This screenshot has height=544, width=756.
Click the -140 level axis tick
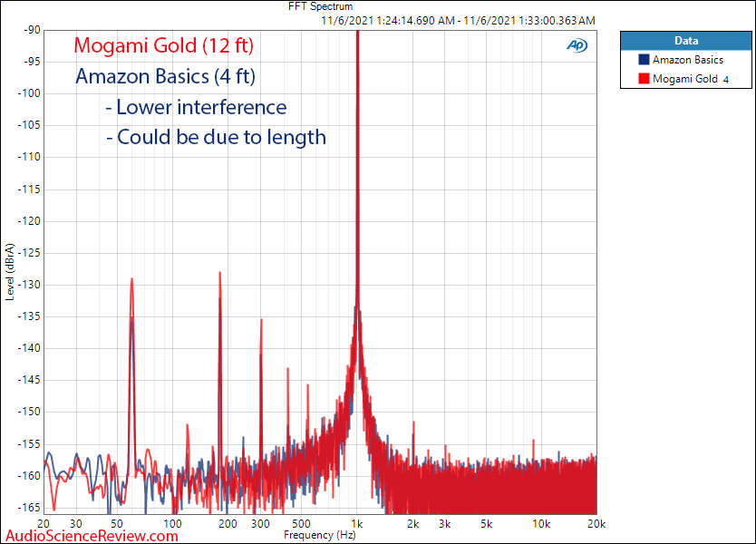29,348
